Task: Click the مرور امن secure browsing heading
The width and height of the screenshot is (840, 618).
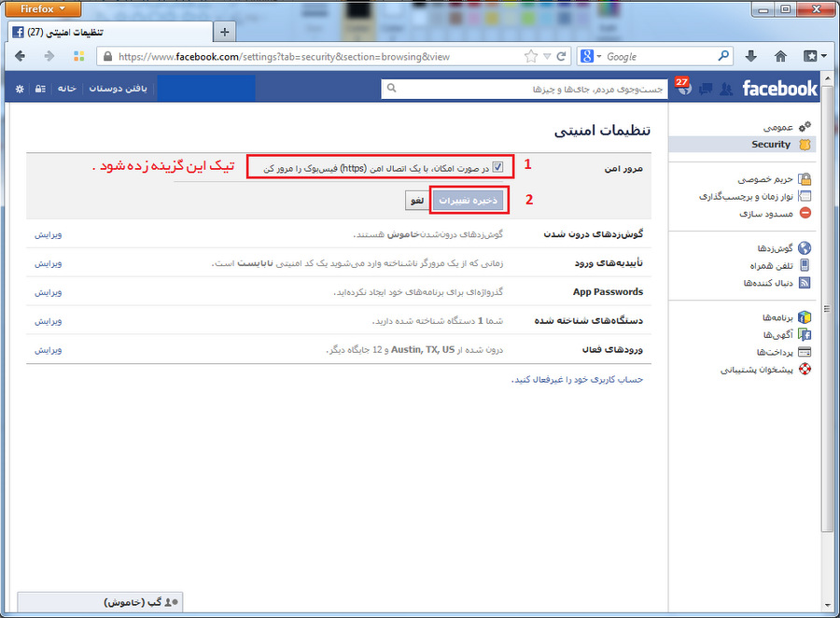Action: [x=623, y=168]
